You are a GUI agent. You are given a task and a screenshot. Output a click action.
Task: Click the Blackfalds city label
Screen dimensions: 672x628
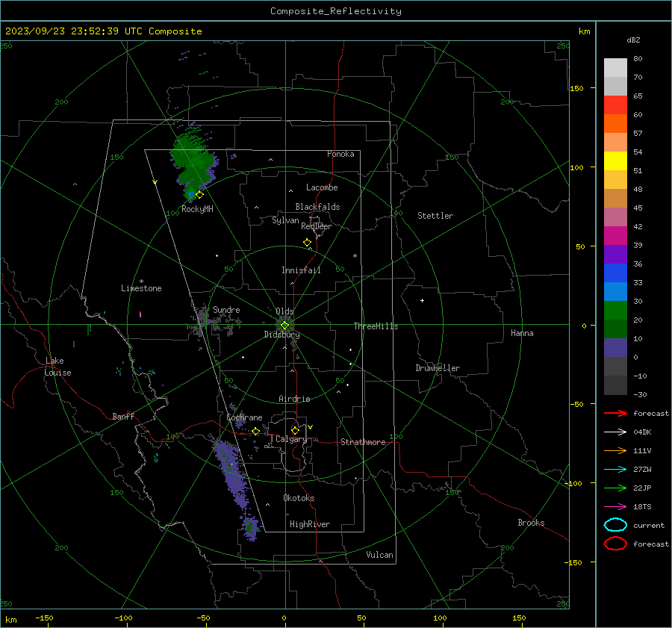click(317, 207)
